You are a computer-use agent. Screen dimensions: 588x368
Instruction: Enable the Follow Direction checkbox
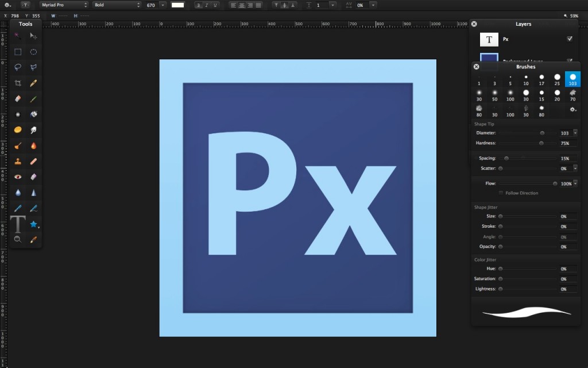(x=501, y=193)
